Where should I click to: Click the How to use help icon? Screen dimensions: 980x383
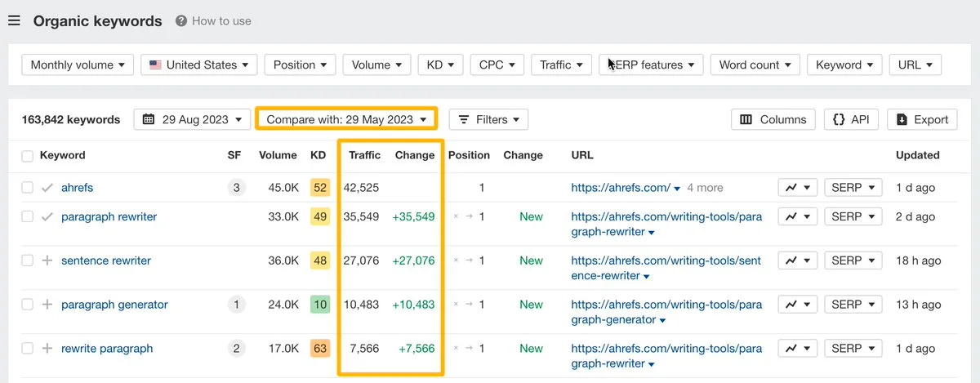point(181,21)
